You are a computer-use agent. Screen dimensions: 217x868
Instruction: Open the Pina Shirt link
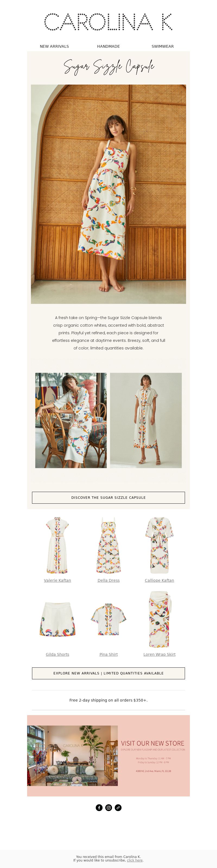(108, 654)
